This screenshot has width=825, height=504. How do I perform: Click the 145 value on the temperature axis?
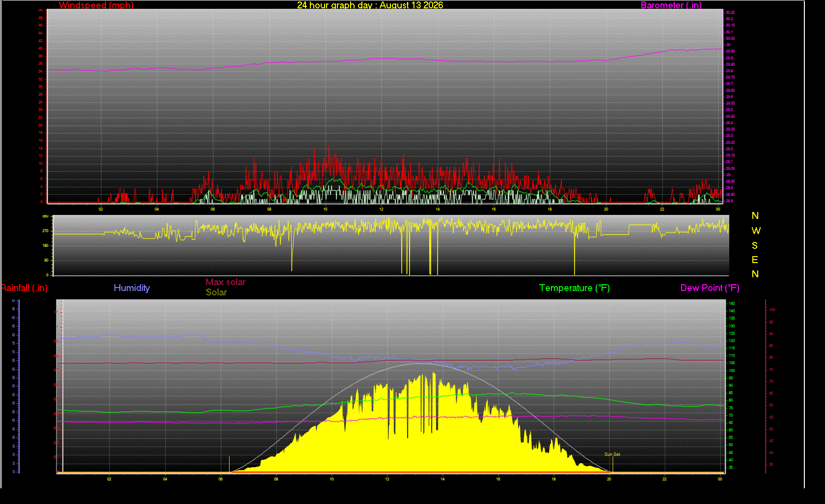coord(732,303)
